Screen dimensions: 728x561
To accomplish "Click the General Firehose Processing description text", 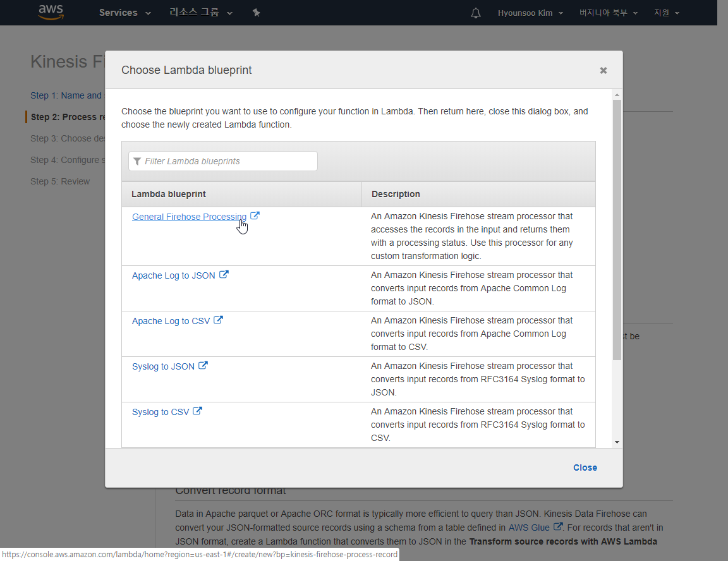I will (472, 236).
